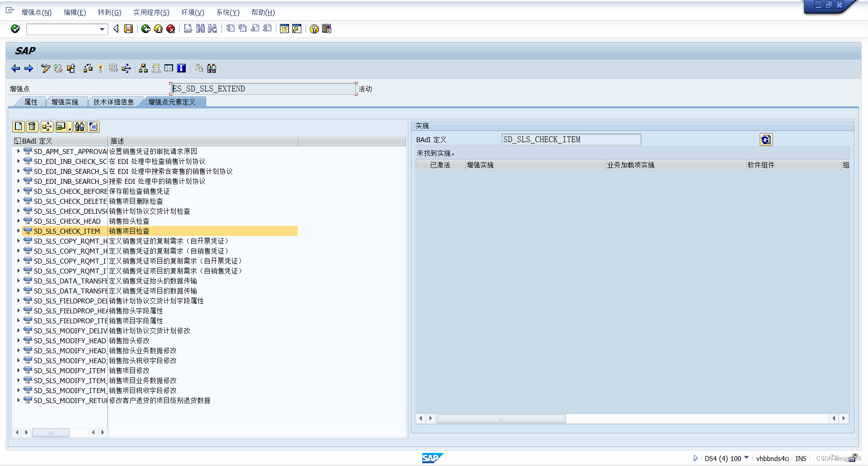Click the status bar triangle icon near DS4
Image resolution: width=868 pixels, height=466 pixels.
pos(695,458)
